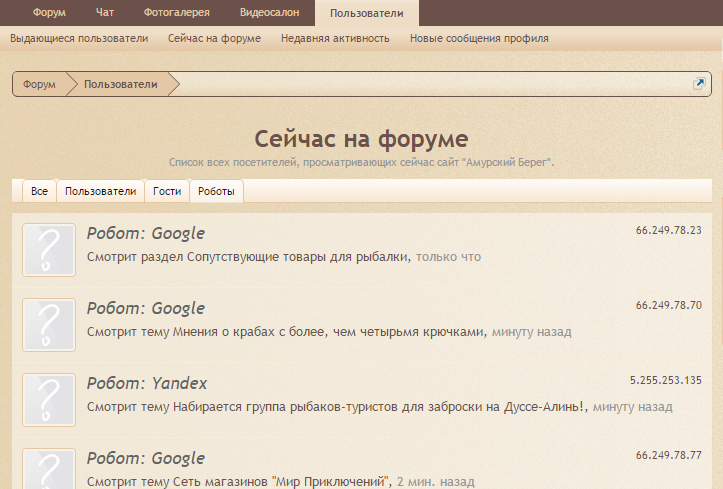Select the Роботы filter tab
This screenshot has height=489, width=723.
tap(216, 191)
